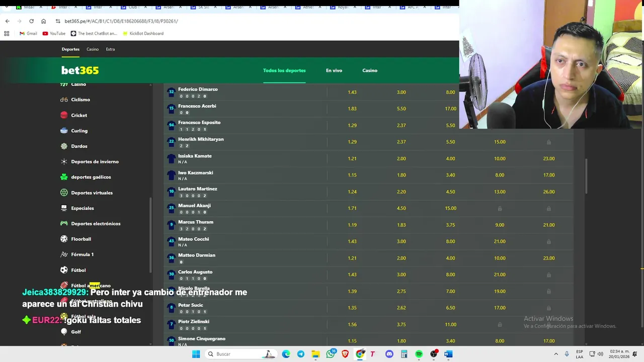
Task: Open the apps grid in bookmarks bar
Action: click(7, 34)
